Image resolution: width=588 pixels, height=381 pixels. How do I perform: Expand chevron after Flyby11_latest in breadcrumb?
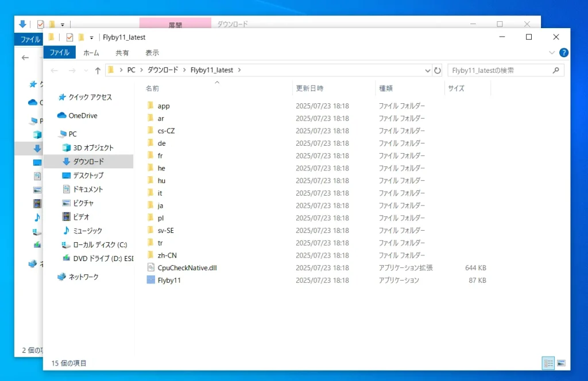point(239,70)
